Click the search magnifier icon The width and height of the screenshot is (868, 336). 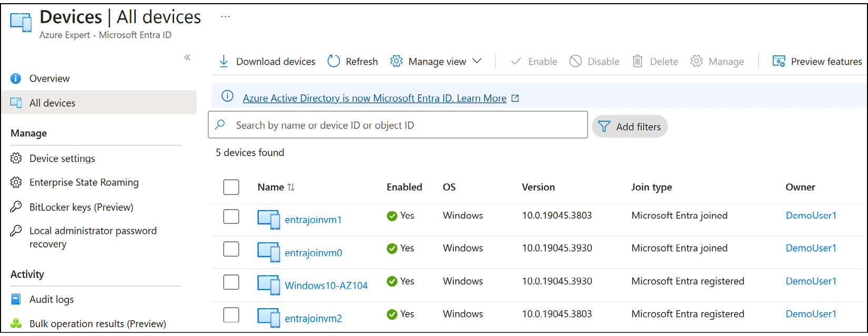click(220, 124)
